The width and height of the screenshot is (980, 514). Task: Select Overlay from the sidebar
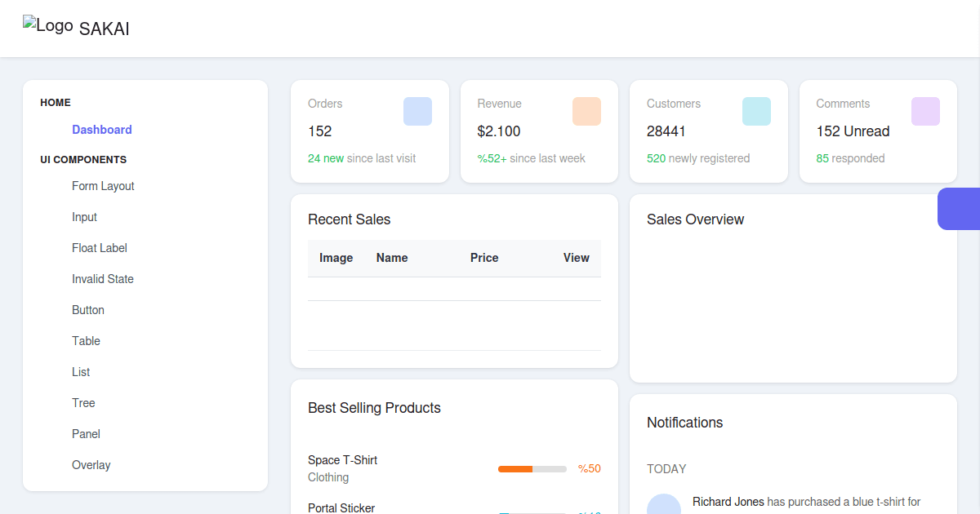point(91,465)
